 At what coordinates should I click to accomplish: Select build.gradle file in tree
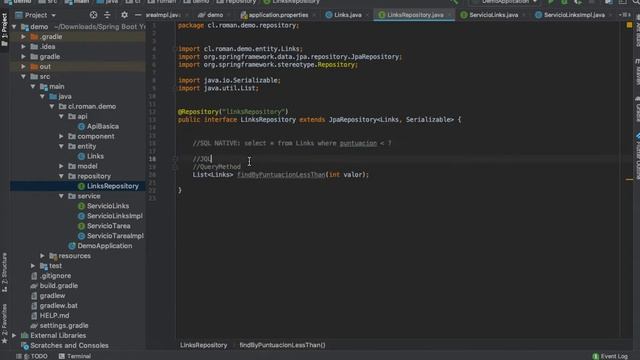pyautogui.click(x=54, y=286)
